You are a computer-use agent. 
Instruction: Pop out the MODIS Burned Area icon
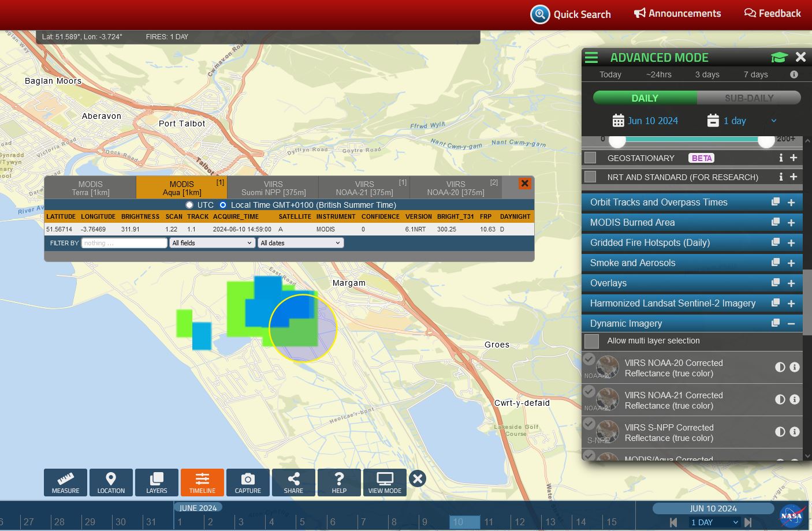pyautogui.click(x=776, y=222)
